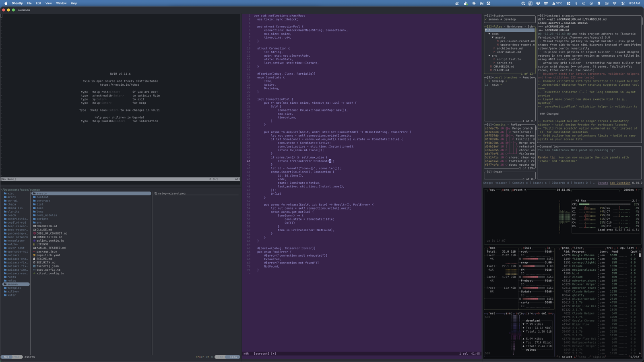Open the Window menu in the menu bar
The width and height of the screenshot is (644, 362).
pos(61,3)
